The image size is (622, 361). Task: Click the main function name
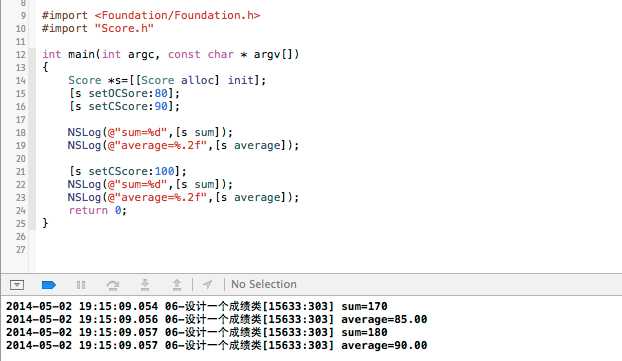(x=81, y=54)
